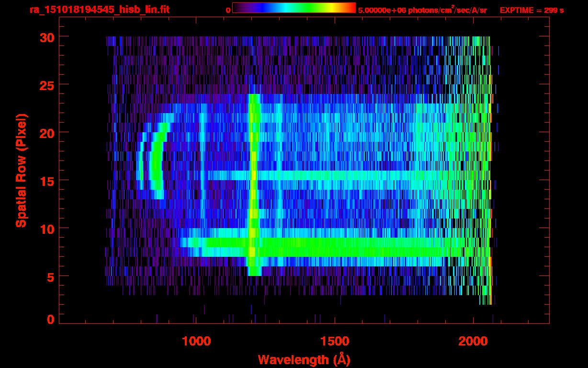Click the y-axis tick label 20
The image size is (588, 368).
coord(47,133)
